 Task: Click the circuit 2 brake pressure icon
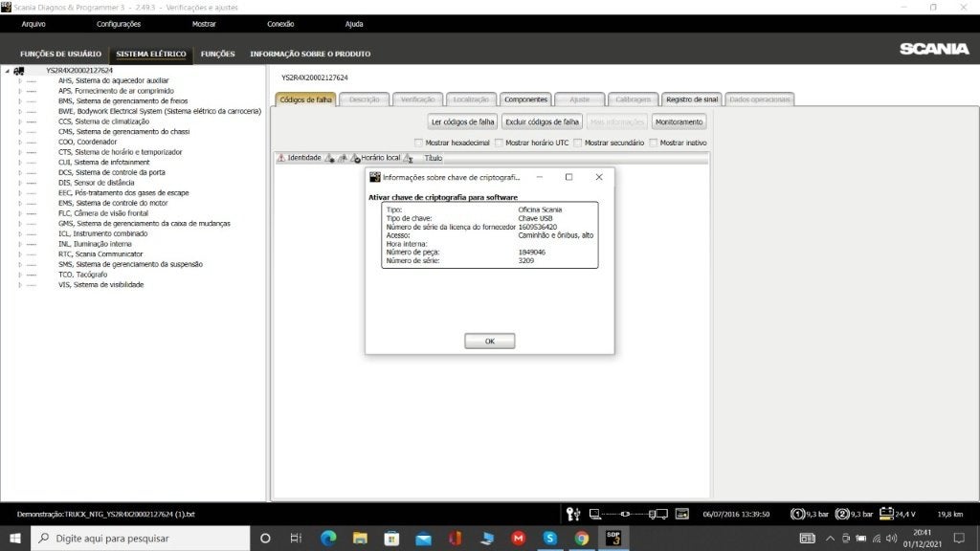842,514
